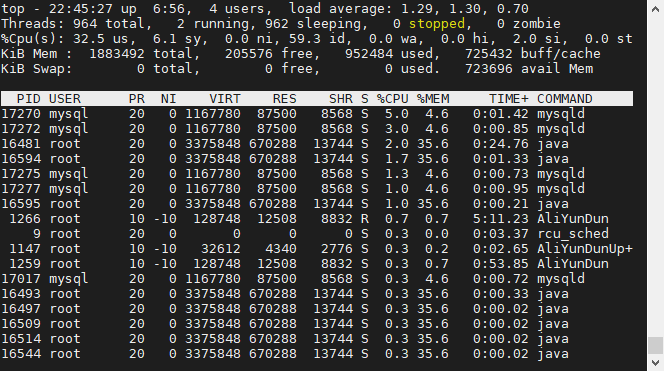Select PID 16595 java row
The width and height of the screenshot is (664, 371).
pyautogui.click(x=317, y=204)
